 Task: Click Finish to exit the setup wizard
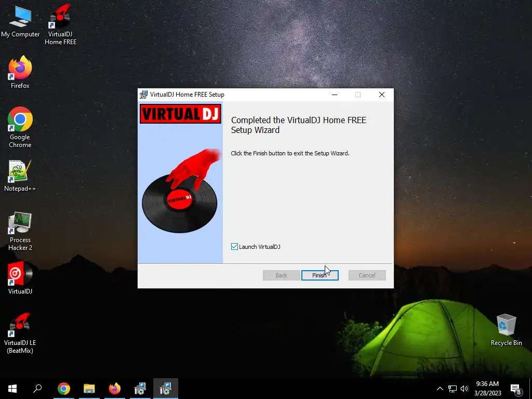(x=320, y=275)
